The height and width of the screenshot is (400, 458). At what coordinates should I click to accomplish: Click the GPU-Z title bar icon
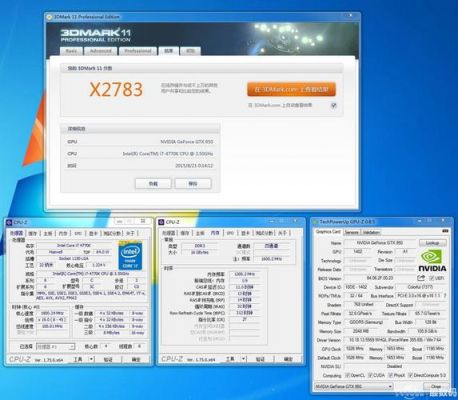pos(315,222)
